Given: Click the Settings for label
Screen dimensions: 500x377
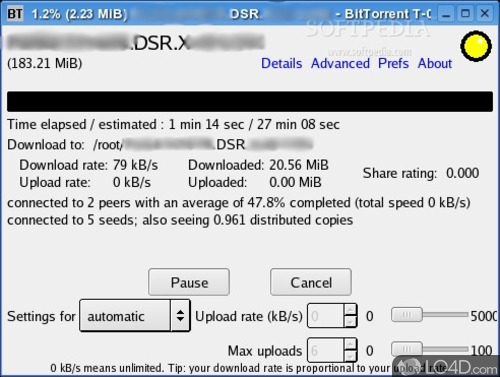Looking at the screenshot, I should click(x=41, y=316).
